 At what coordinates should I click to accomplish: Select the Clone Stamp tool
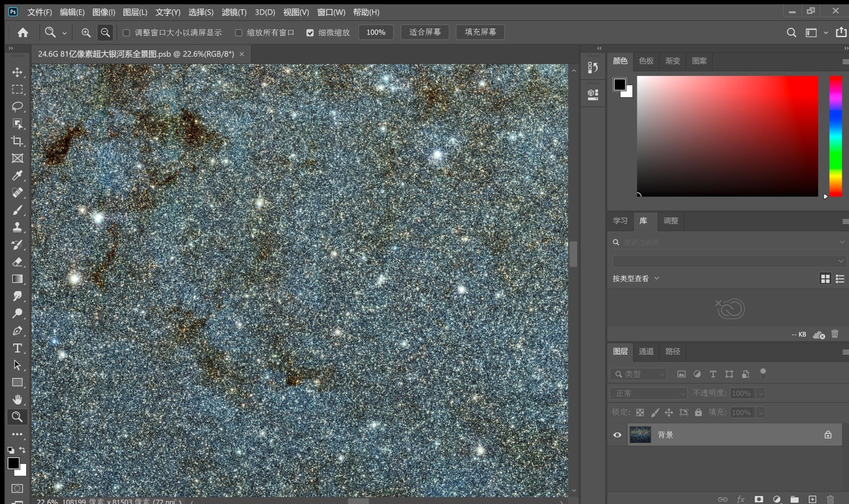(17, 227)
